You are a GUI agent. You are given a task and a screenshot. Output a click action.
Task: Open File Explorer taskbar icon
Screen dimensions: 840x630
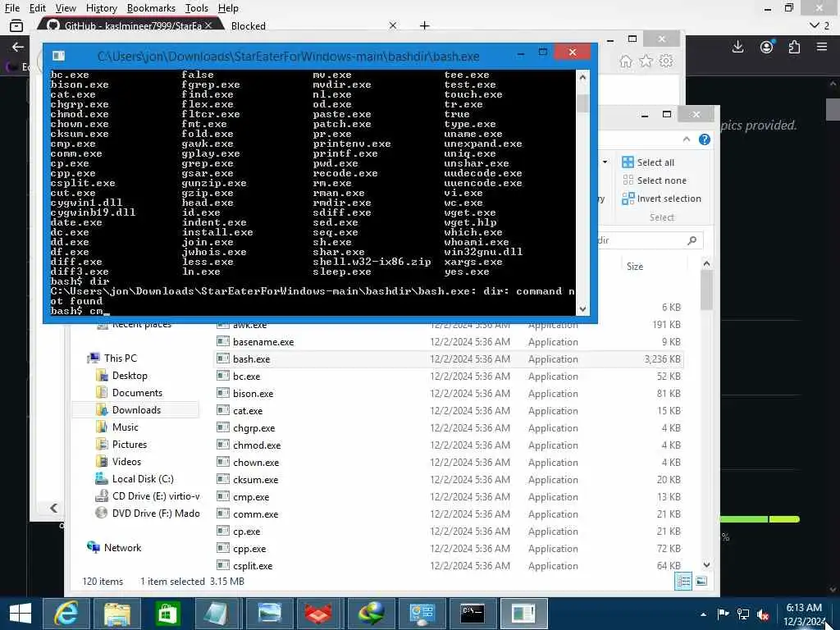[x=116, y=614]
